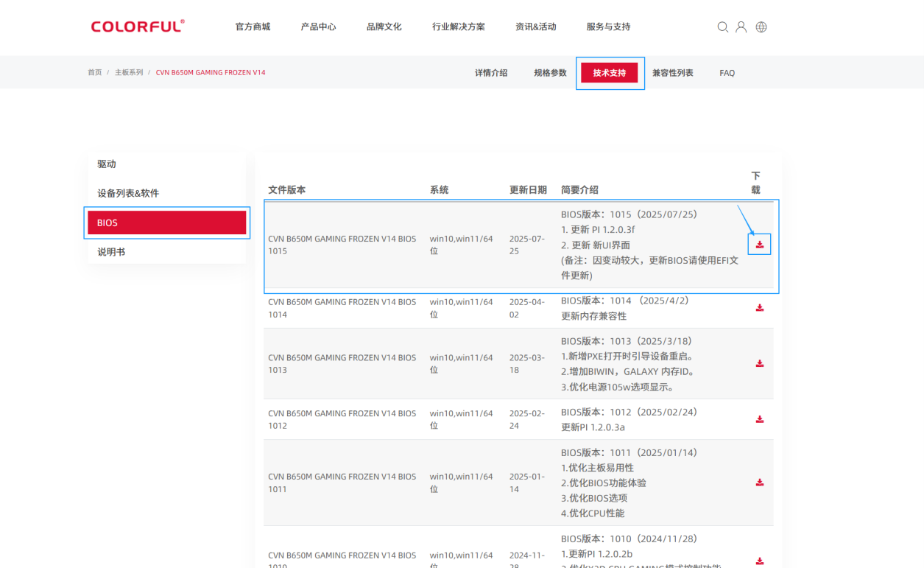The image size is (924, 568).
Task: Open the 规格参数 tab
Action: click(x=549, y=72)
